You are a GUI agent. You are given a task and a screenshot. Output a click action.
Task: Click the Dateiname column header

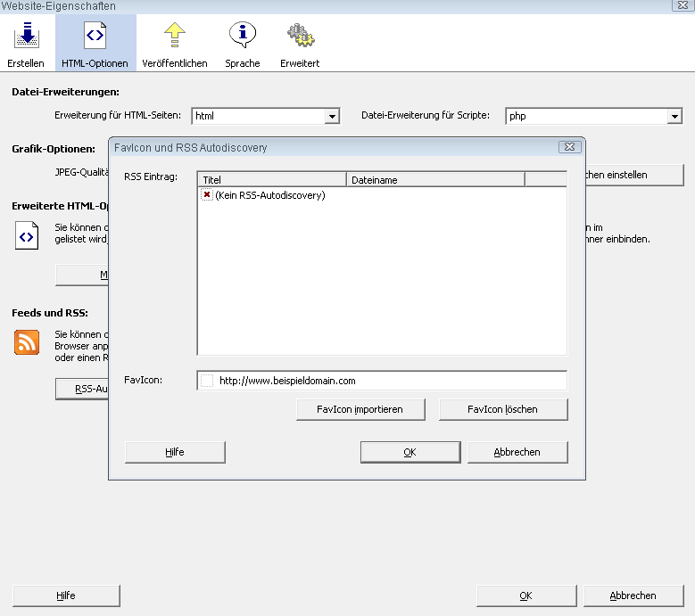coord(434,179)
